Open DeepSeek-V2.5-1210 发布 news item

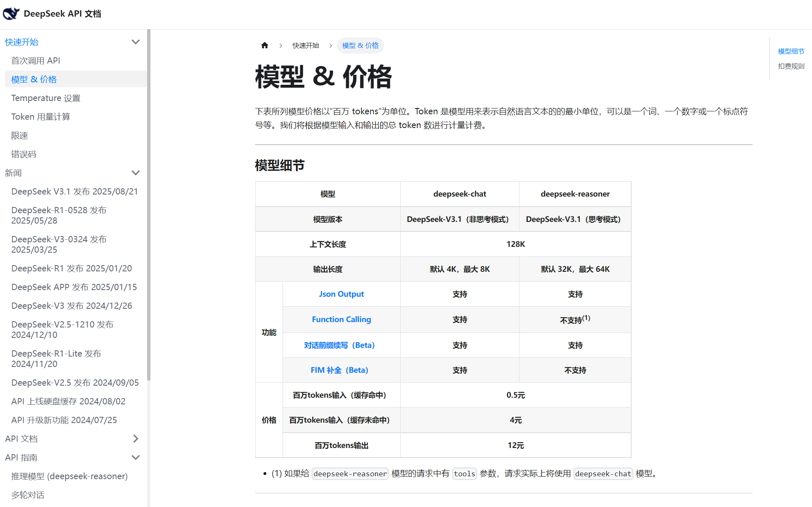62,330
